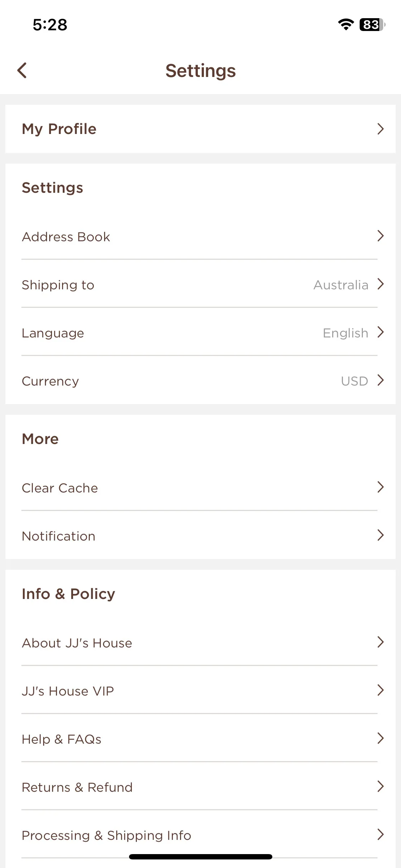Open Help & FAQs
Image resolution: width=401 pixels, height=868 pixels.
[x=200, y=739]
